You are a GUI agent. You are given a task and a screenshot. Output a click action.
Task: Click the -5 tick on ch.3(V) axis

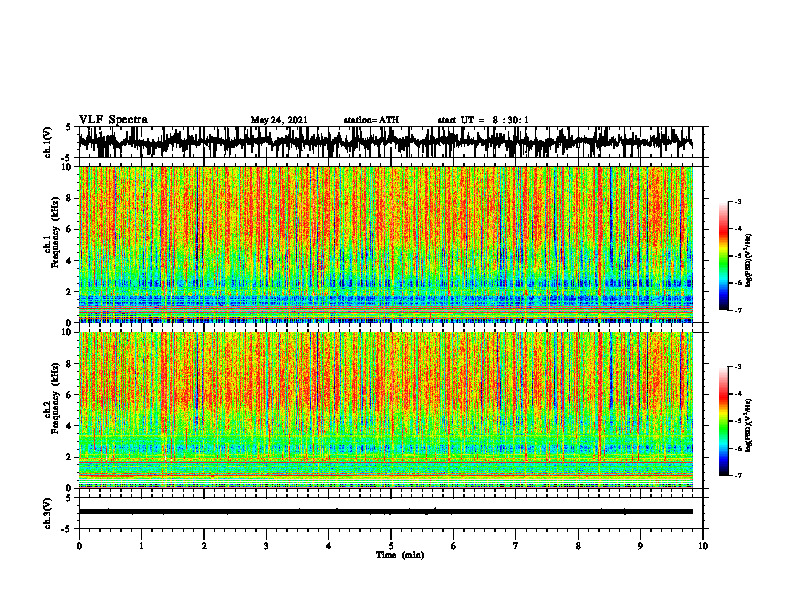coord(67,529)
